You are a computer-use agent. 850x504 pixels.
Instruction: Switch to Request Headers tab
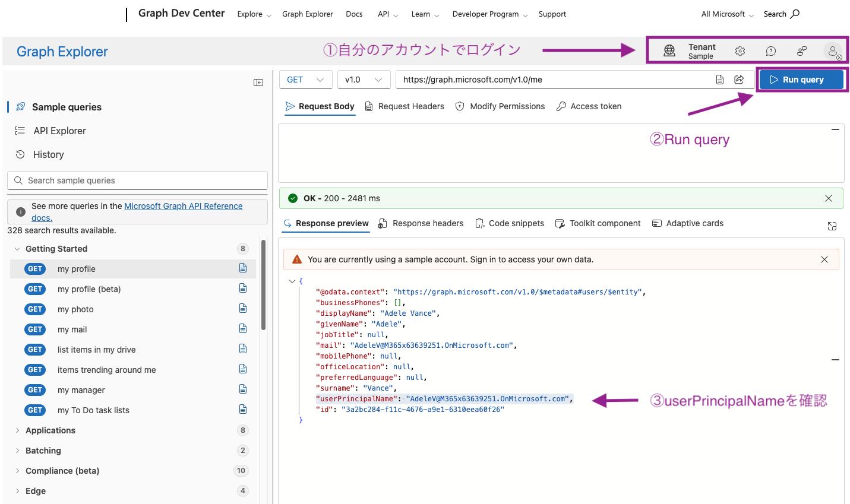point(405,106)
